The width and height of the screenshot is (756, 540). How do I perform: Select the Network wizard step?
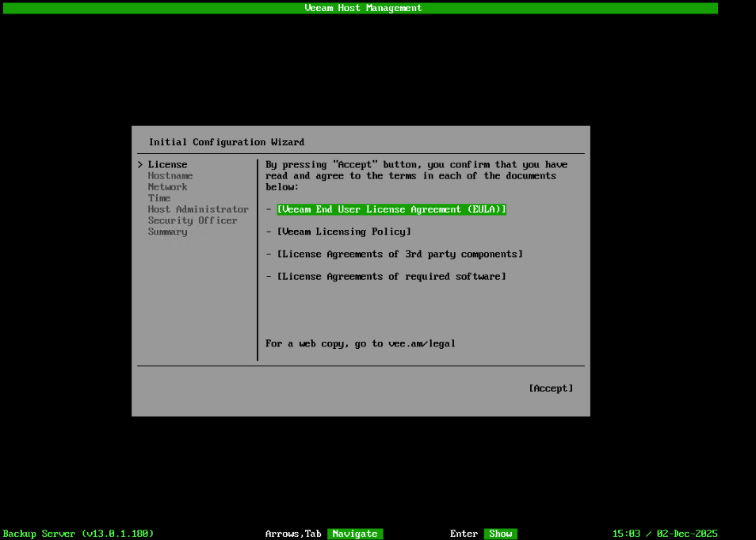[167, 186]
